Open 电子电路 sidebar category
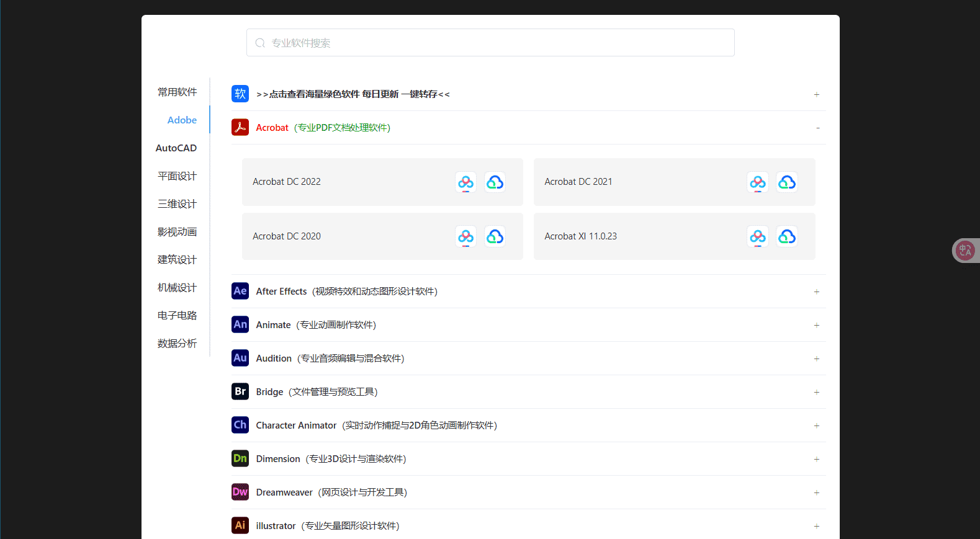This screenshot has height=539, width=980. 177,315
